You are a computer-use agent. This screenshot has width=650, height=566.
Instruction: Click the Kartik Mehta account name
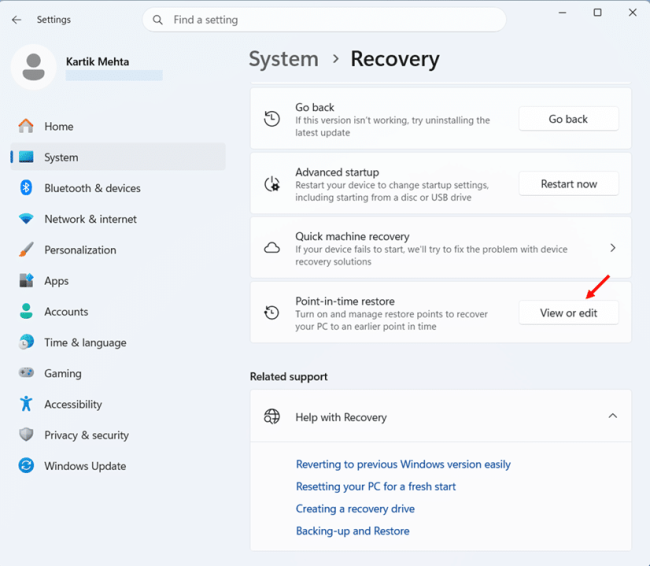pyautogui.click(x=97, y=61)
